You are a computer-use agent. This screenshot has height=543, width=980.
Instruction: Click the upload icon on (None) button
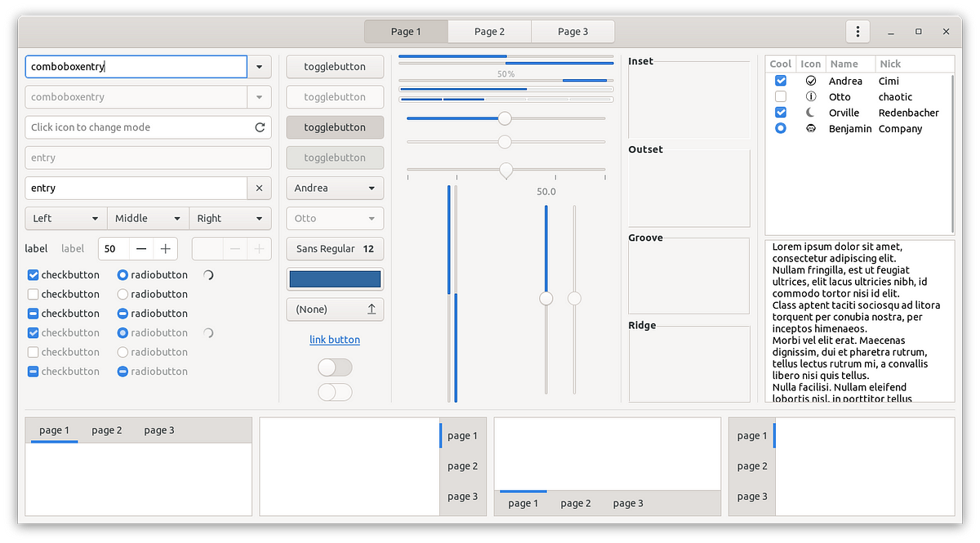coord(372,309)
